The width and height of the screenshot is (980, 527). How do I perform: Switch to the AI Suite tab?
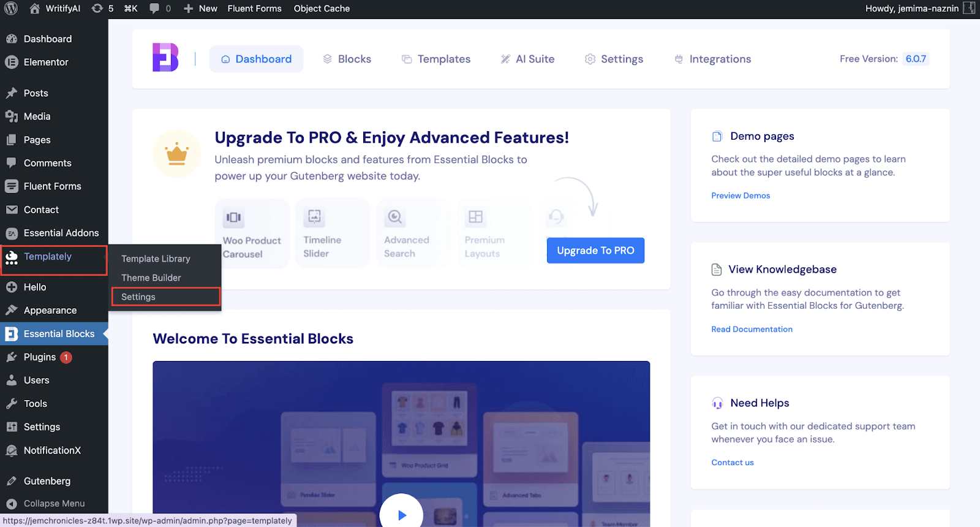pos(527,59)
